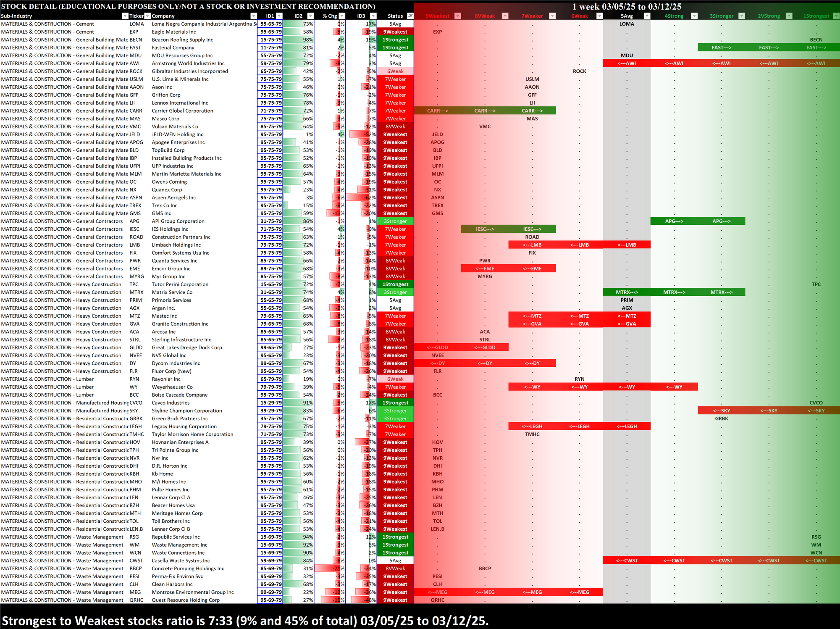Select the 3Stronger column header label

[721, 16]
